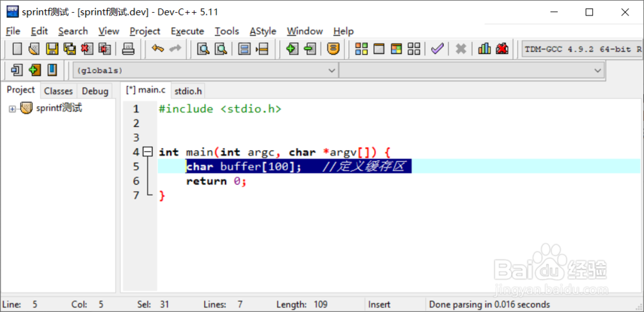Click the Goto function icon
This screenshot has width=644, height=312.
point(244,50)
